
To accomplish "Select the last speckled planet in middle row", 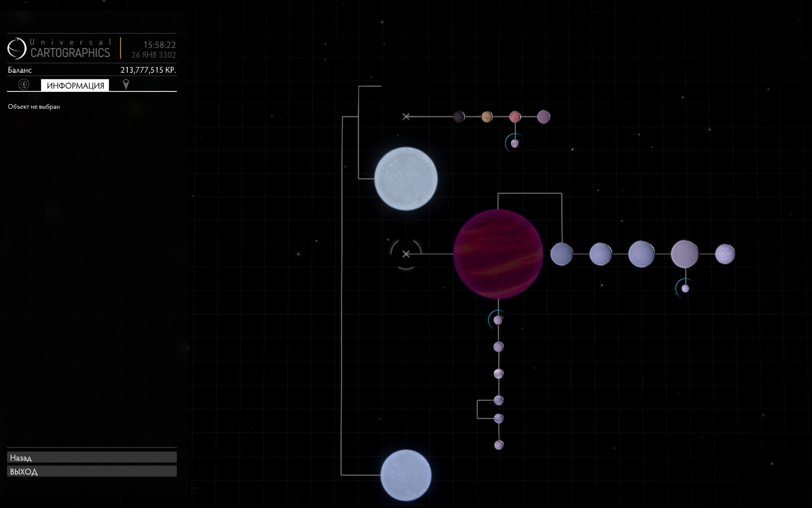I will [x=725, y=254].
